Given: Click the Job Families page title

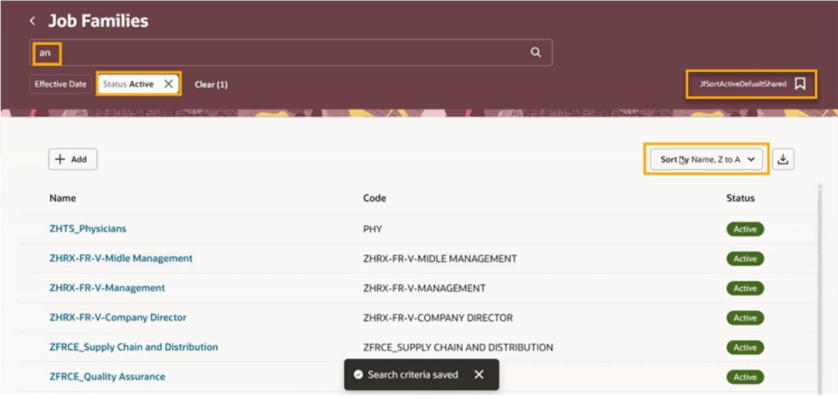Looking at the screenshot, I should pos(98,21).
